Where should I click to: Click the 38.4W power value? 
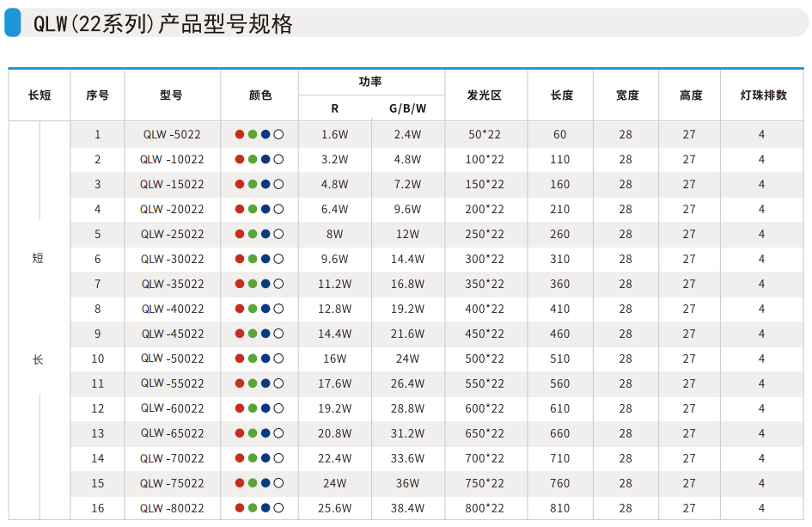click(x=407, y=509)
